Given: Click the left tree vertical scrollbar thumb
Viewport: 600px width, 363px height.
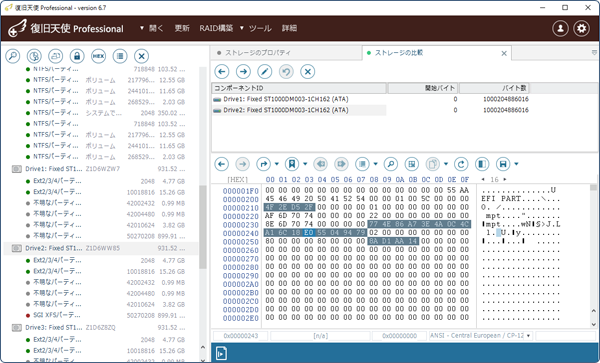Looking at the screenshot, I should [203, 227].
